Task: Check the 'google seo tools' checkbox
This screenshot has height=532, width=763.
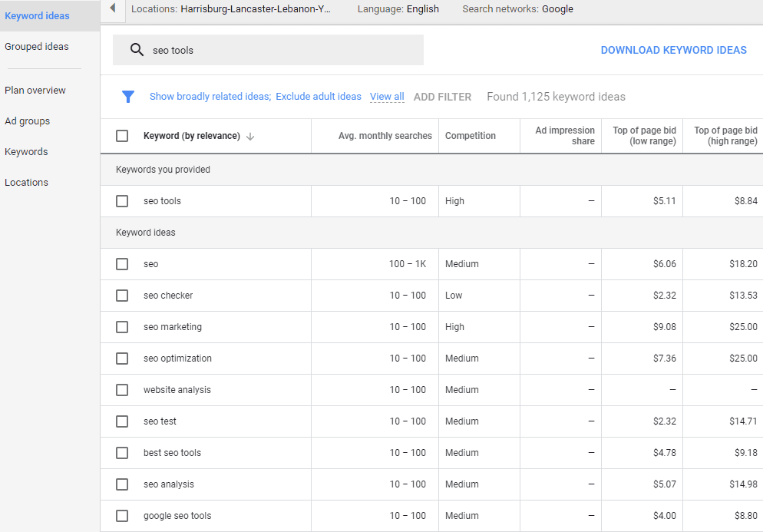Action: click(122, 516)
